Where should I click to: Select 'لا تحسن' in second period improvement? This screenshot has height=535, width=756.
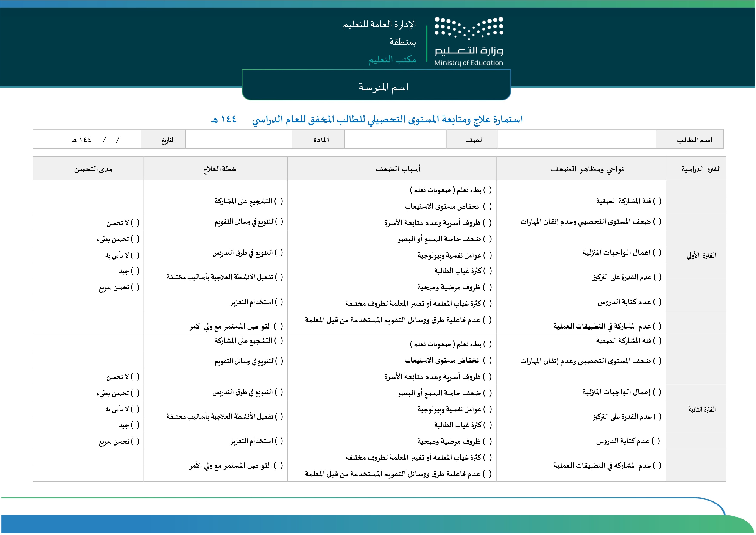coord(135,377)
